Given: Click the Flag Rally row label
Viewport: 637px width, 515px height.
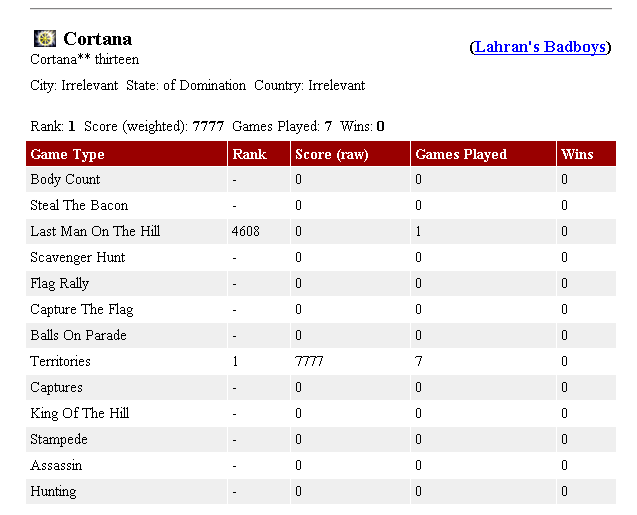Looking at the screenshot, I should 59,284.
